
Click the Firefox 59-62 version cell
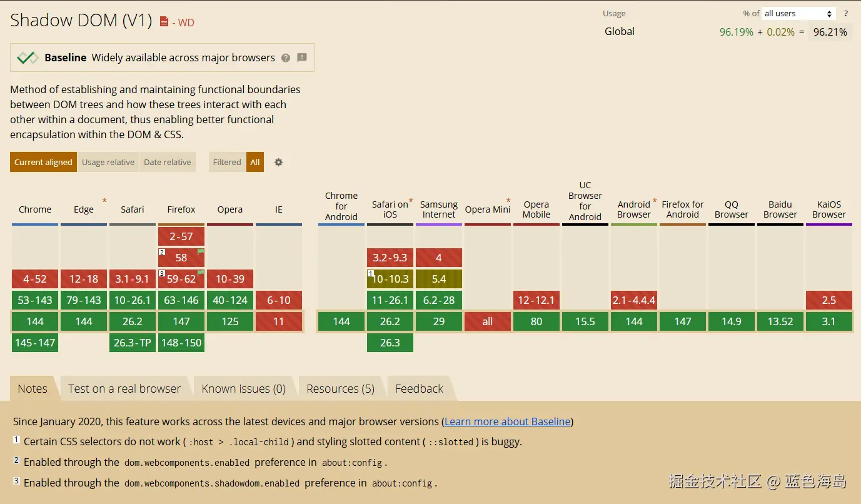click(x=181, y=279)
